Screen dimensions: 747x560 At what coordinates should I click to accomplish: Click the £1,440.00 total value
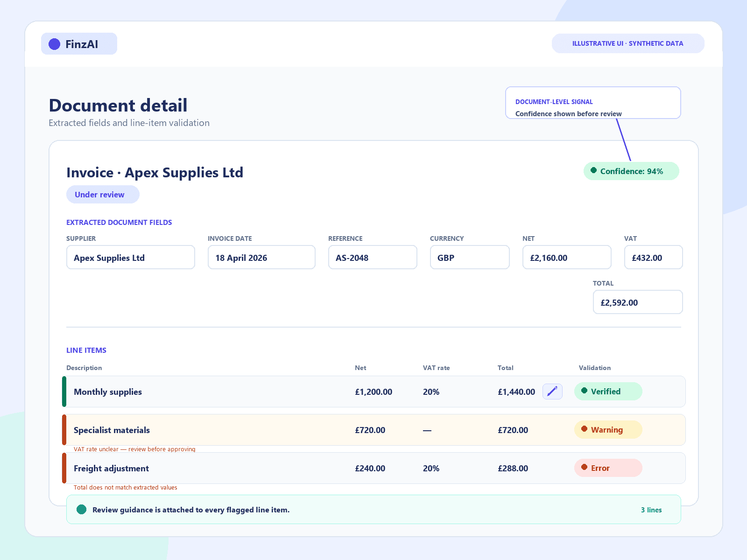516,392
